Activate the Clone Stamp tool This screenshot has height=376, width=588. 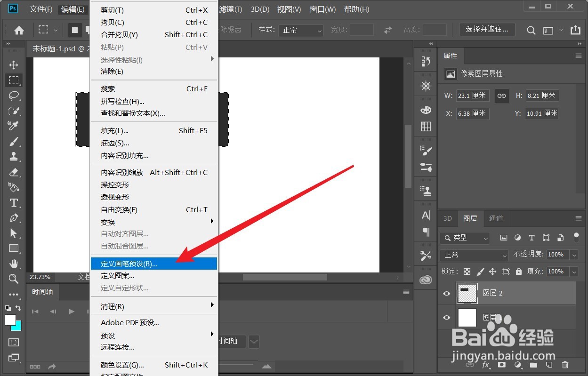pos(14,156)
